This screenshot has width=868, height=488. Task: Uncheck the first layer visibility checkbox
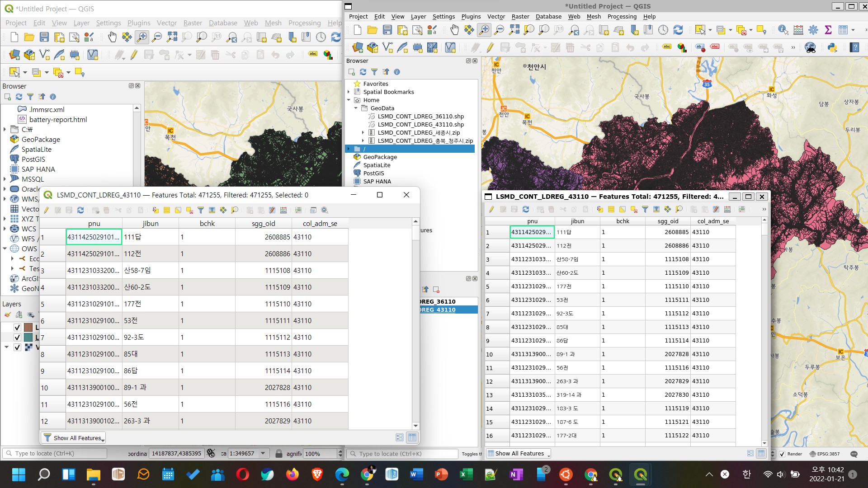(17, 327)
